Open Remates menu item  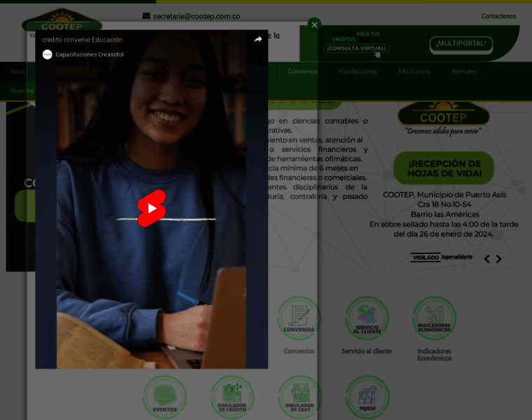464,71
